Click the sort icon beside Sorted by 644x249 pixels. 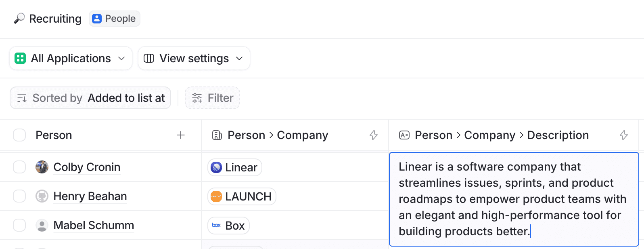(22, 98)
